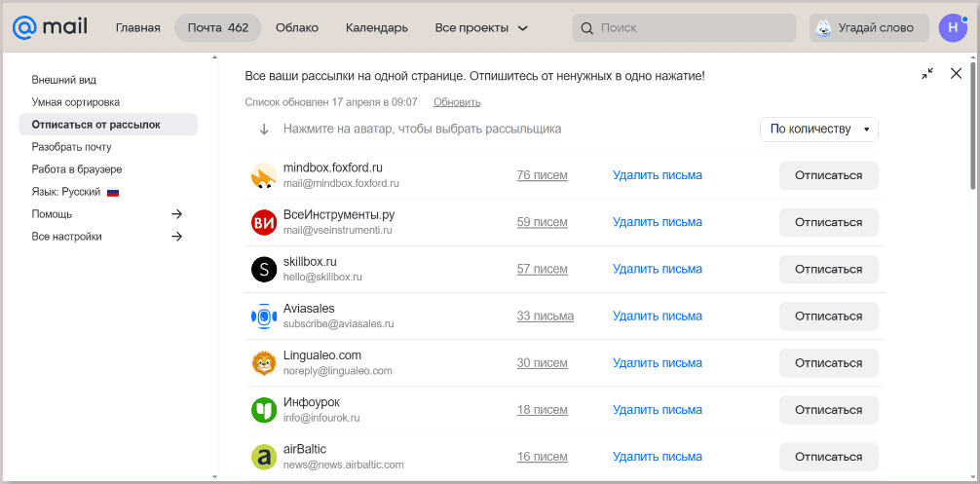Click sidebar scroll-down arrow
Screen dimensions: 980x484
214,477
